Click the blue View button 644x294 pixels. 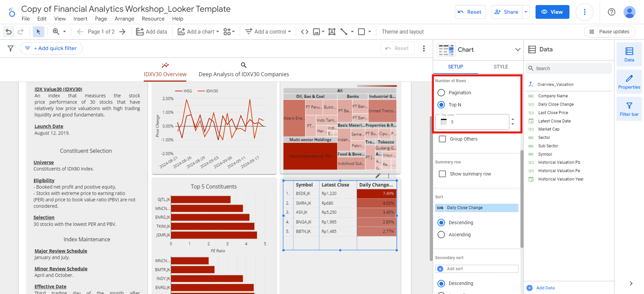coord(552,12)
